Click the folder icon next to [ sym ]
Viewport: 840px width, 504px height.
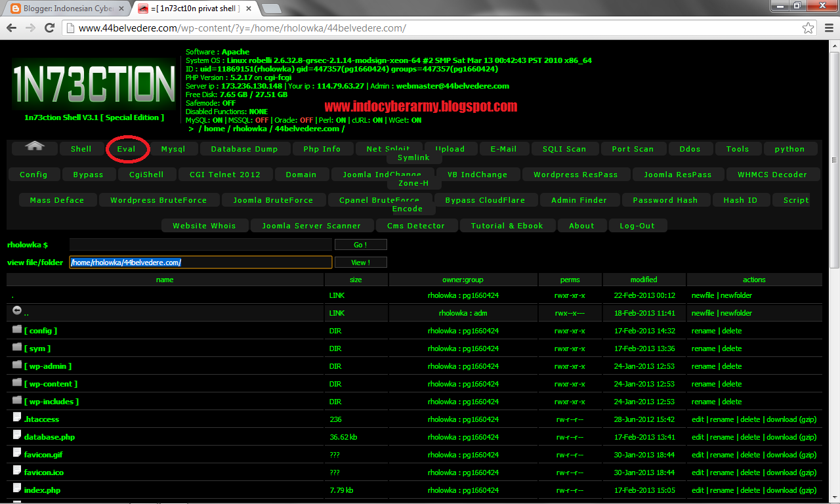[17, 346]
